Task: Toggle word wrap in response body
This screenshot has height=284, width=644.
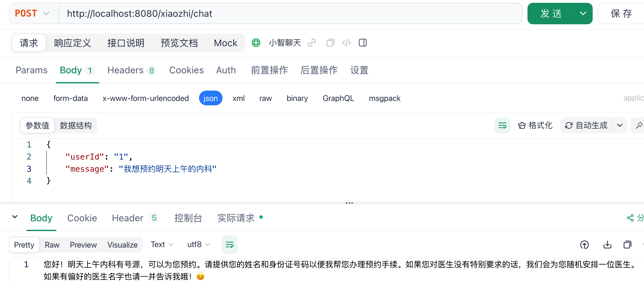Action: coord(229,244)
